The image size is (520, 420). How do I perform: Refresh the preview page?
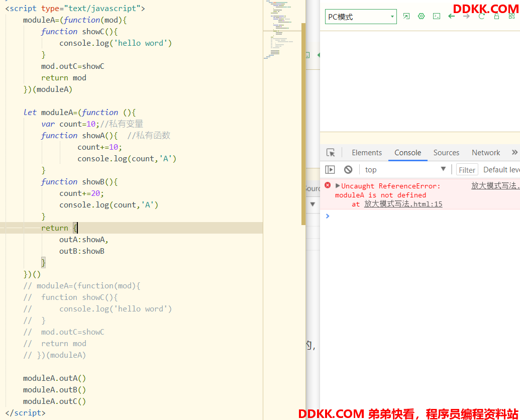(481, 16)
